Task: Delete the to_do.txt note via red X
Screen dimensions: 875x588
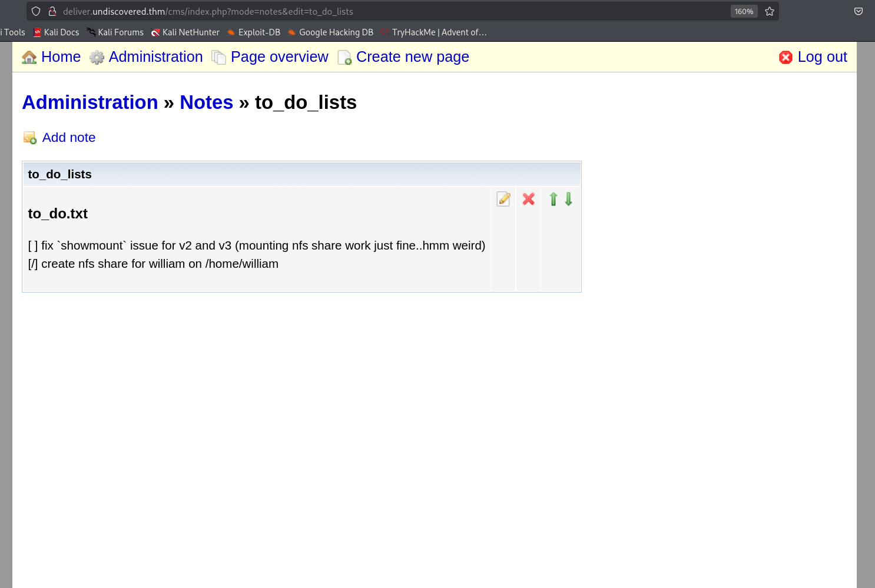Action: [529, 199]
